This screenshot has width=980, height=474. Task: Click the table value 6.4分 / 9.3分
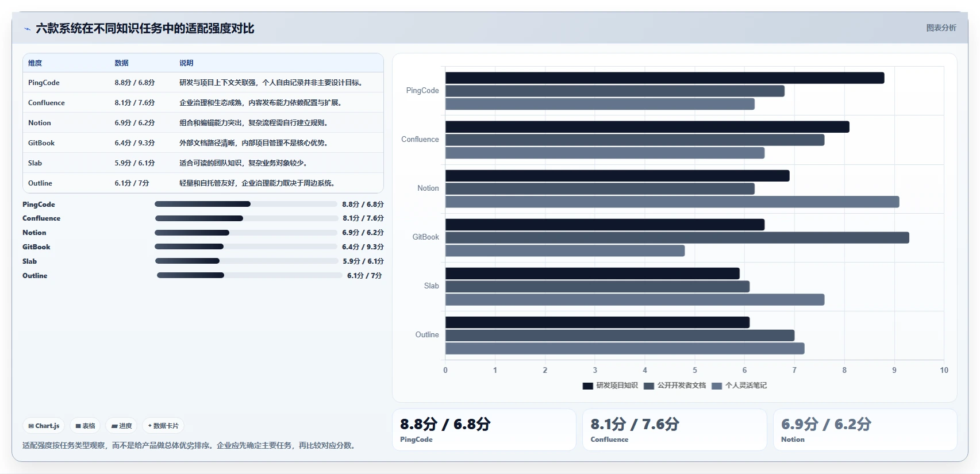tap(134, 143)
